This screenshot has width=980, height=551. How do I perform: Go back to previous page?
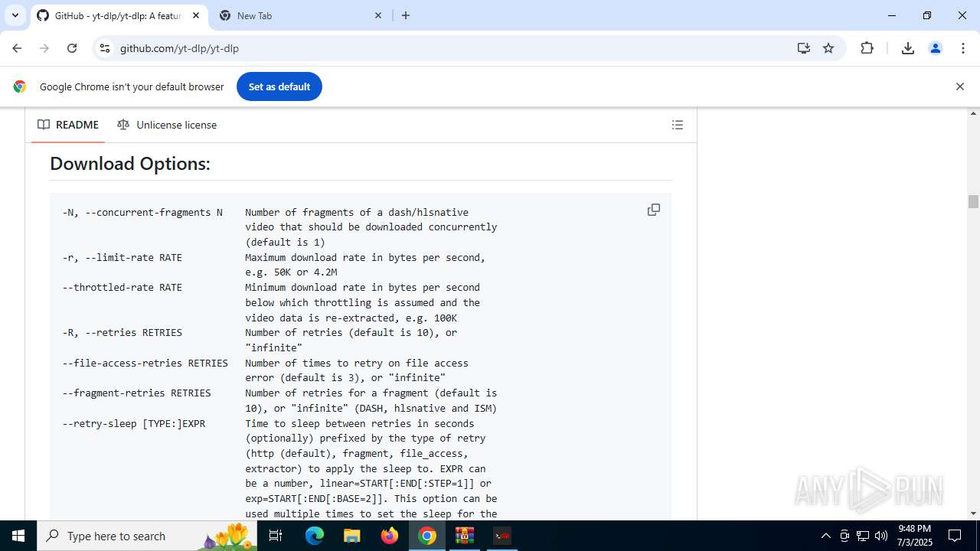coord(17,48)
